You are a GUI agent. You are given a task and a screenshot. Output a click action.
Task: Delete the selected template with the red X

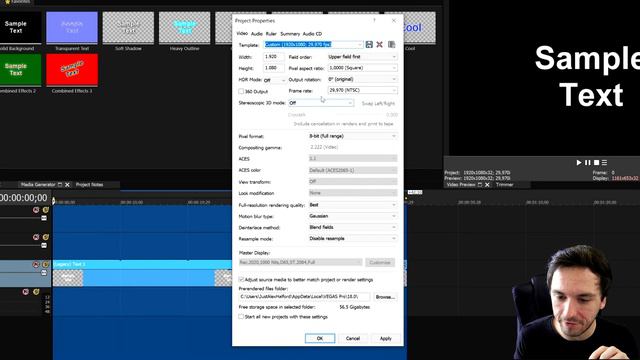(x=380, y=44)
